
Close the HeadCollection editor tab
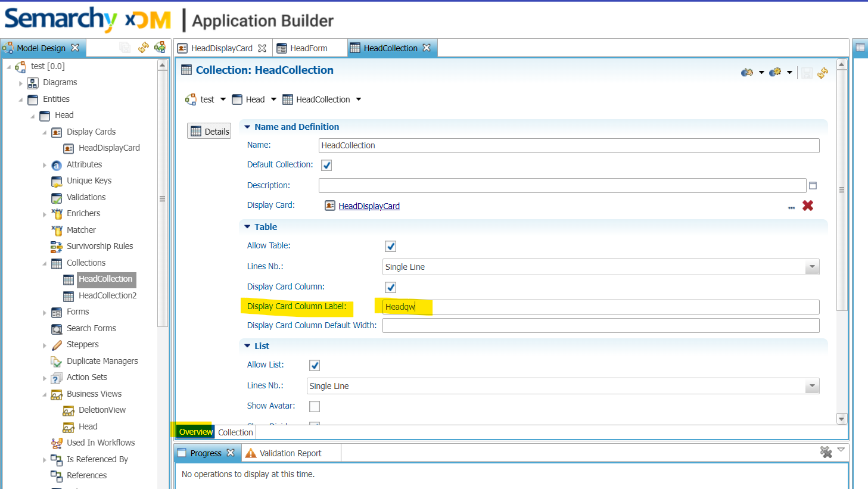[427, 48]
